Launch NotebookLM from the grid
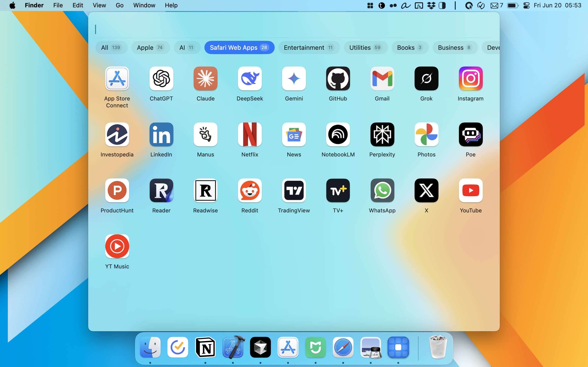 click(x=338, y=134)
